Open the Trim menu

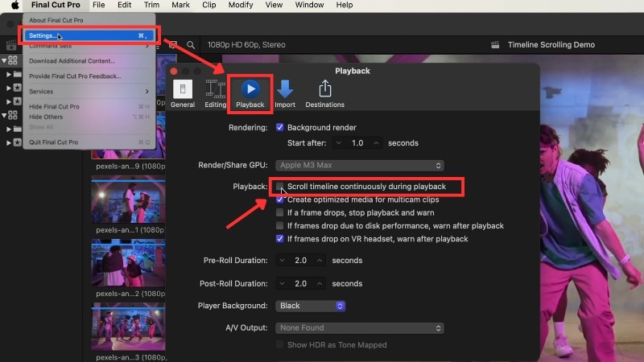tap(151, 5)
